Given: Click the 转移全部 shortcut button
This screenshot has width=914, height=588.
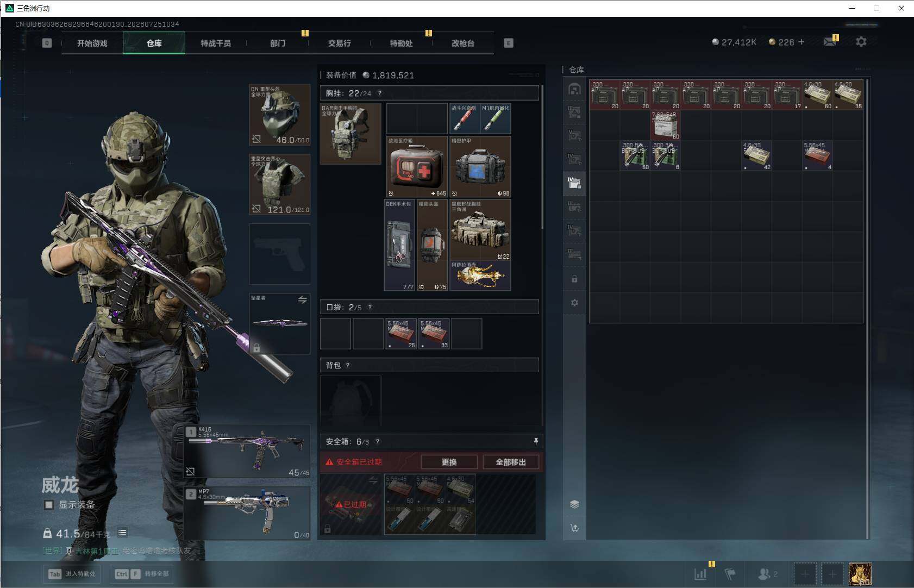Looking at the screenshot, I should click(143, 574).
